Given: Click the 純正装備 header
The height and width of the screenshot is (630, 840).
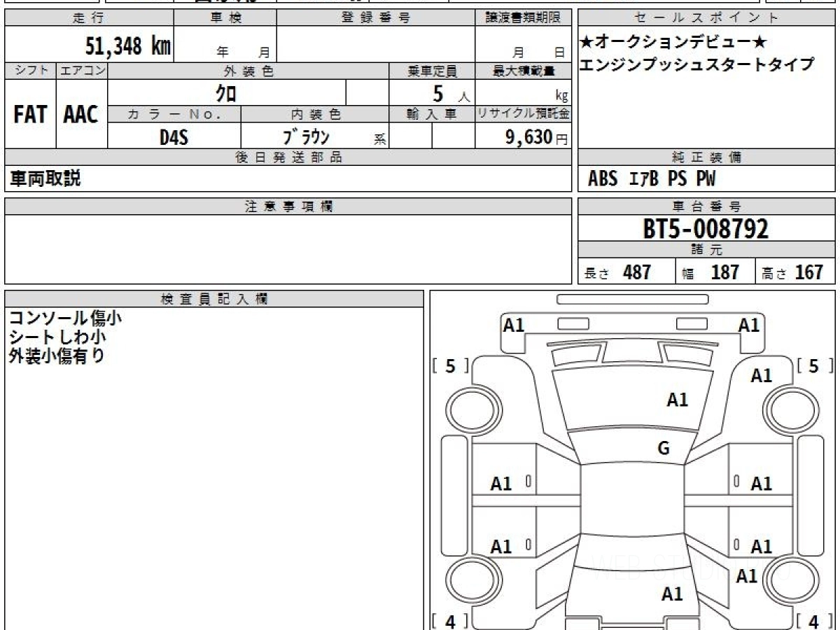Looking at the screenshot, I should coord(707,157).
